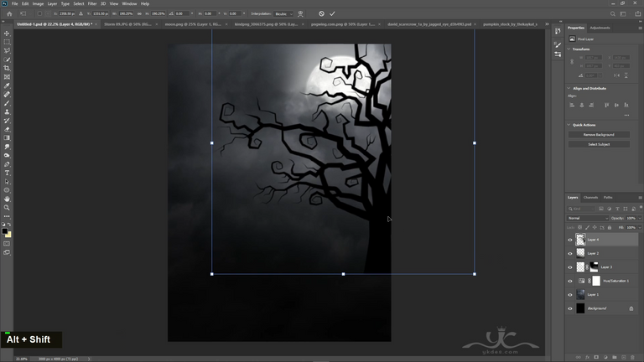Image resolution: width=644 pixels, height=362 pixels.
Task: Select the Gradient tool
Action: [x=7, y=138]
